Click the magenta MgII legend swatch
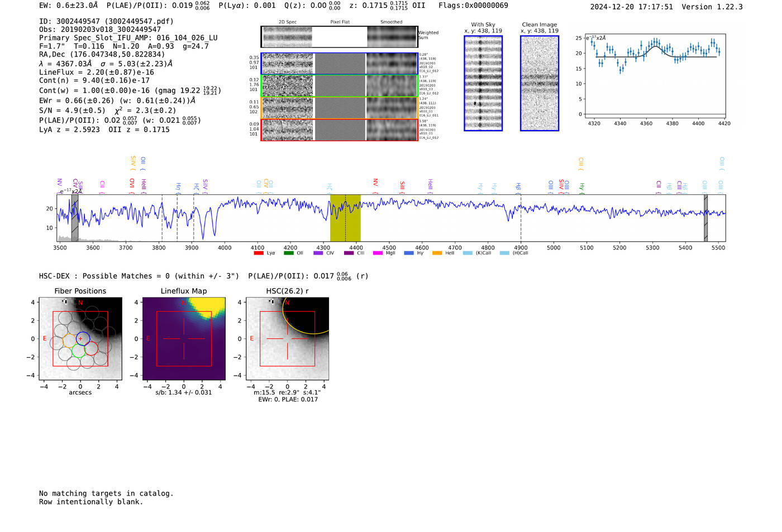 coord(378,253)
